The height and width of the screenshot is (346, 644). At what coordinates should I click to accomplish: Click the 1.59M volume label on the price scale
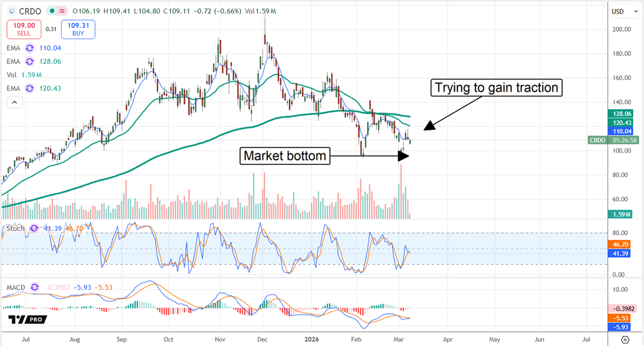[x=620, y=214]
